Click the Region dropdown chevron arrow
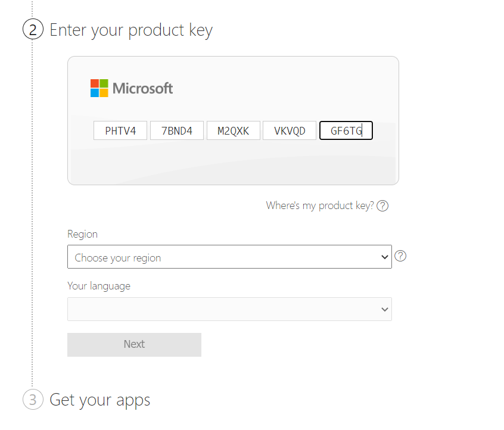This screenshot has height=430, width=504. click(384, 257)
